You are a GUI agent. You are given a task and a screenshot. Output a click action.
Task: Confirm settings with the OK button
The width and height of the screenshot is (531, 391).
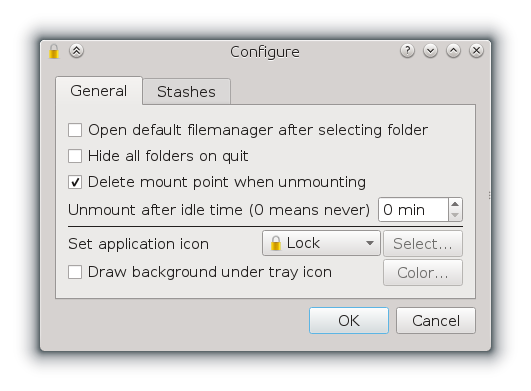[349, 321]
